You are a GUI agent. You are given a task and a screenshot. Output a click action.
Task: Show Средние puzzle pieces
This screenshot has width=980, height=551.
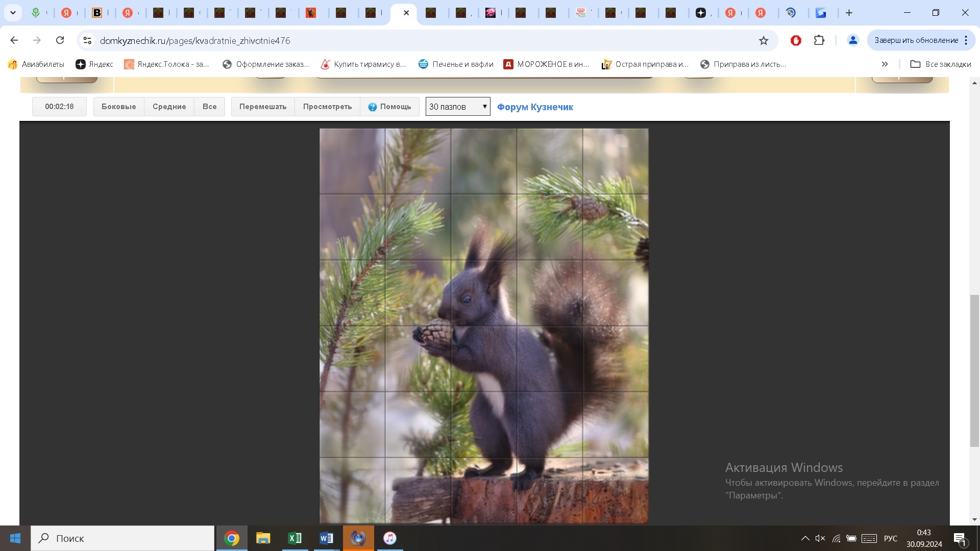point(169,107)
